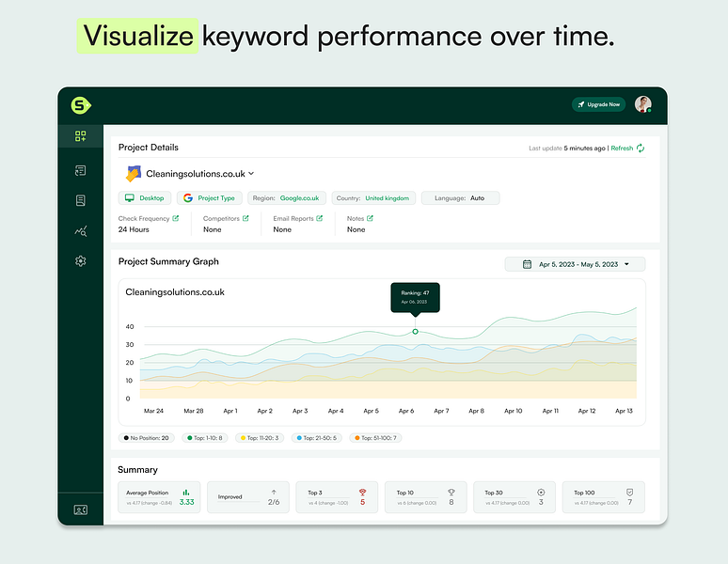Click the Upgrade Now button
This screenshot has width=728, height=564.
click(598, 104)
